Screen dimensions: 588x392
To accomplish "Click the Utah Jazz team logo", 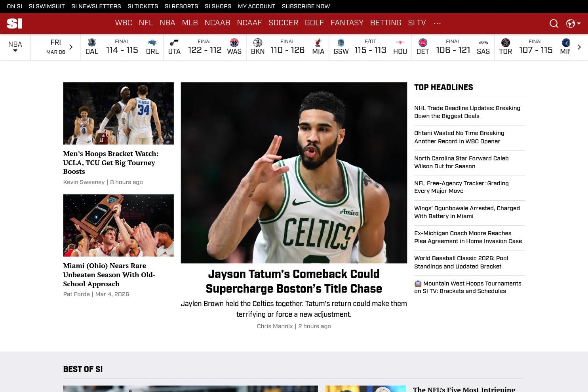I will [174, 42].
